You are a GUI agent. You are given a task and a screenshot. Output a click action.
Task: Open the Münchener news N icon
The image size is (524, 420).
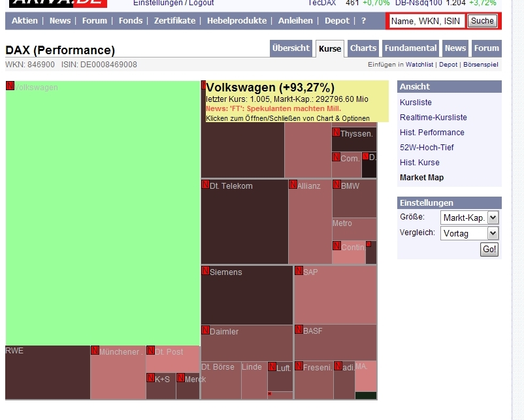click(x=95, y=350)
